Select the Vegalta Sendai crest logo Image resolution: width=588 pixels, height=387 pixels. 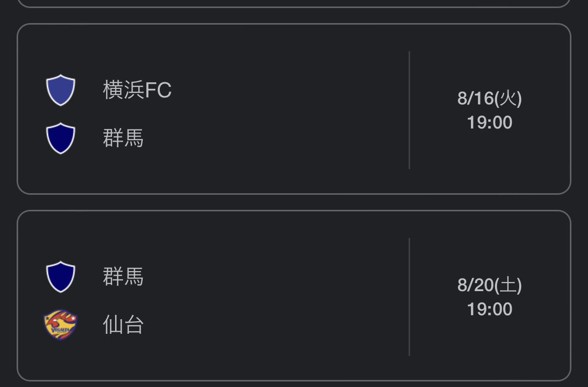(61, 324)
